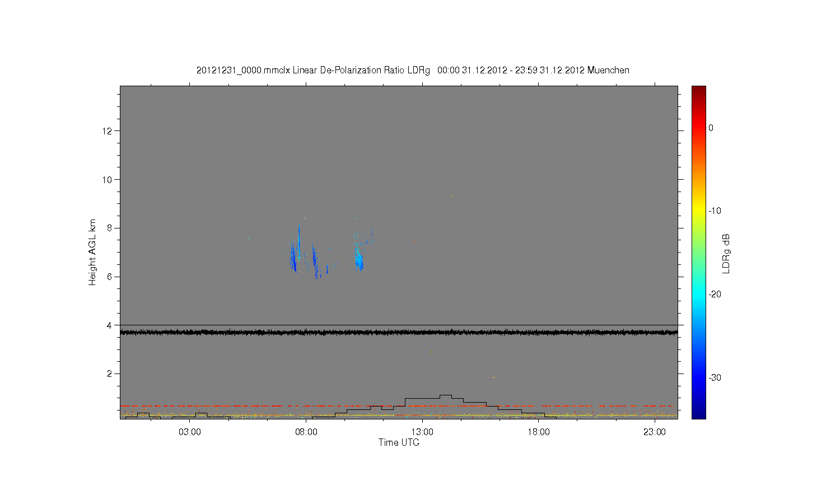Click the stepped black curve peak near 14:00
The height and width of the screenshot is (504, 840).
(x=445, y=395)
